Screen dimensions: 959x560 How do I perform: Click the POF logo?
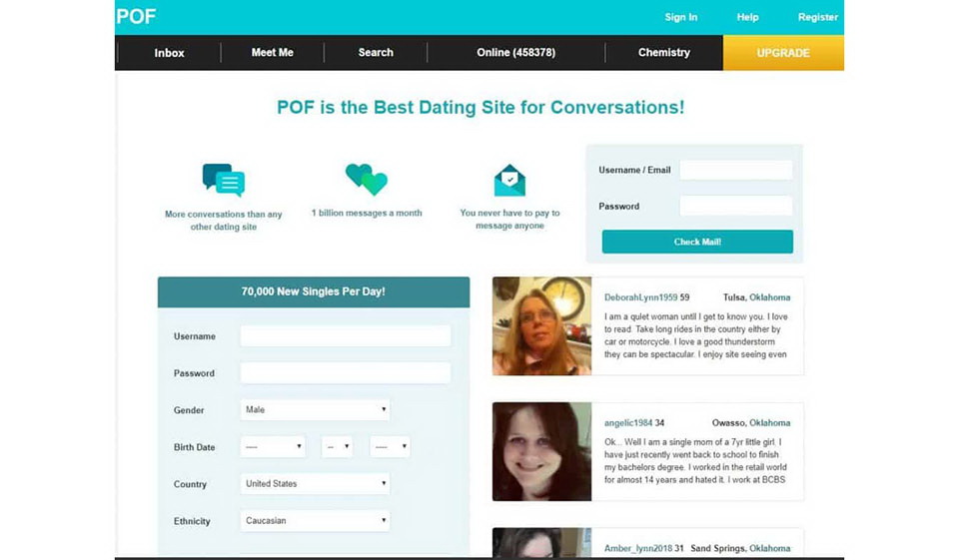pos(136,17)
